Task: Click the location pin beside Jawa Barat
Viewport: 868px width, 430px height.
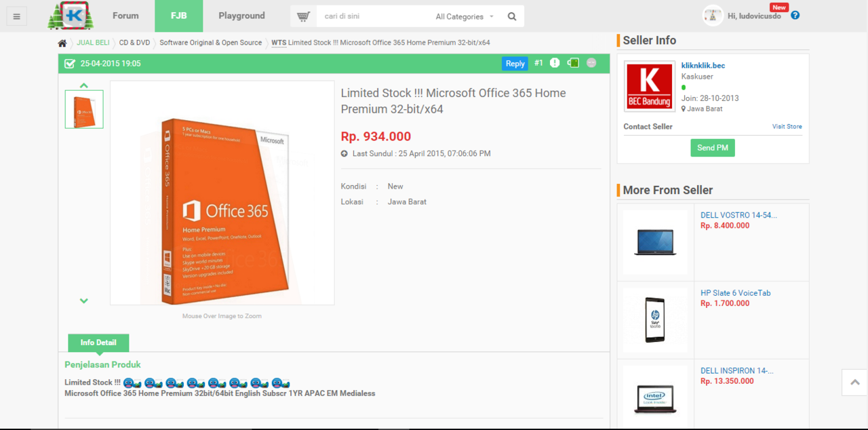Action: pyautogui.click(x=684, y=109)
